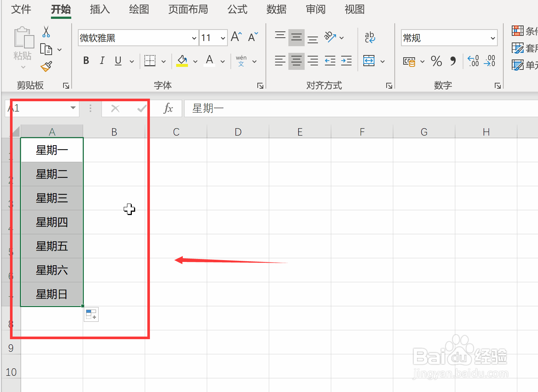The width and height of the screenshot is (538, 392).
Task: Open 数字 group dialog launcher
Action: 498,86
